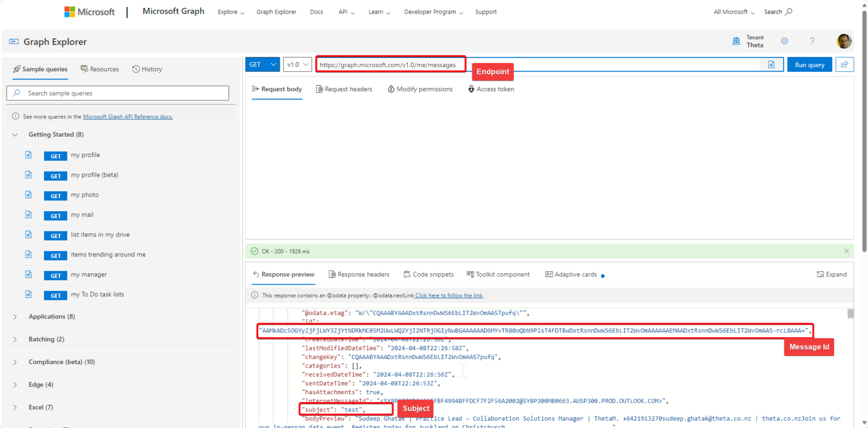The width and height of the screenshot is (868, 428).
Task: Open the v1.0 API version dropdown
Action: (297, 64)
